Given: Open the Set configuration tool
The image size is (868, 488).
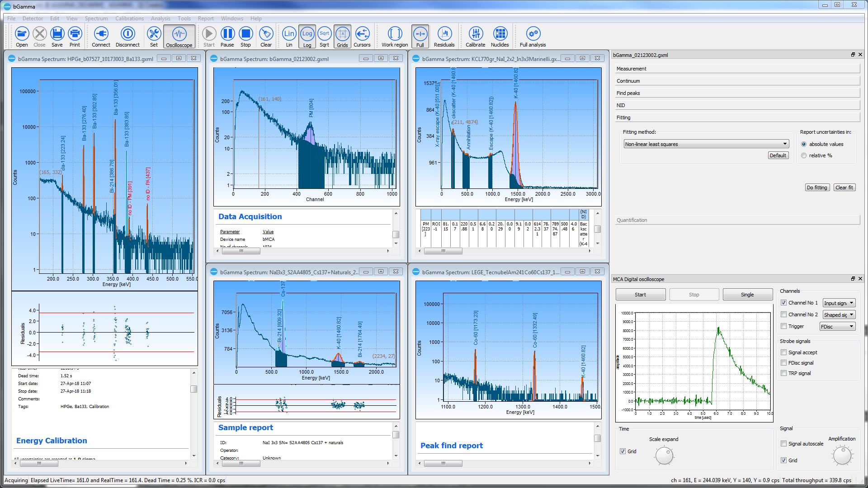Looking at the screenshot, I should [154, 37].
